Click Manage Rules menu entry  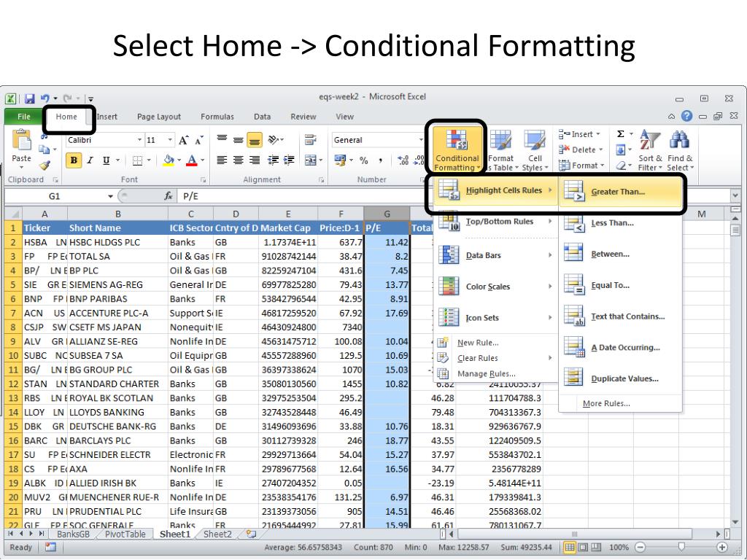(x=495, y=374)
